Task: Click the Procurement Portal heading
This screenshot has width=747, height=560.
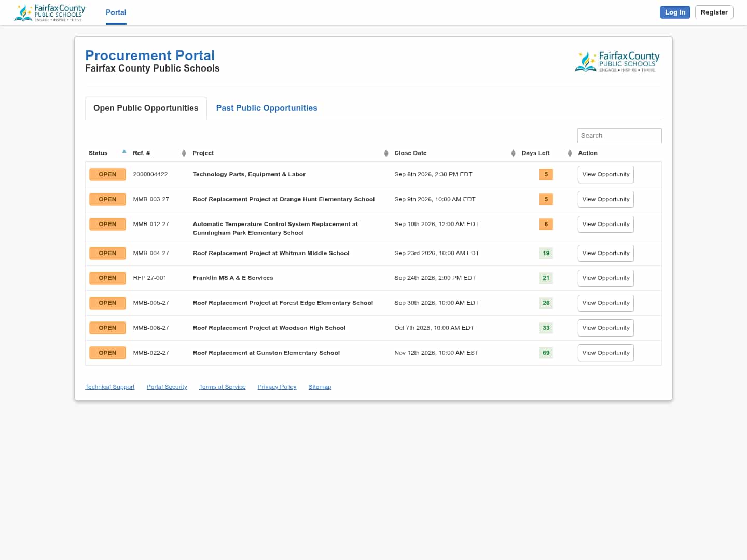Action: tap(150, 55)
